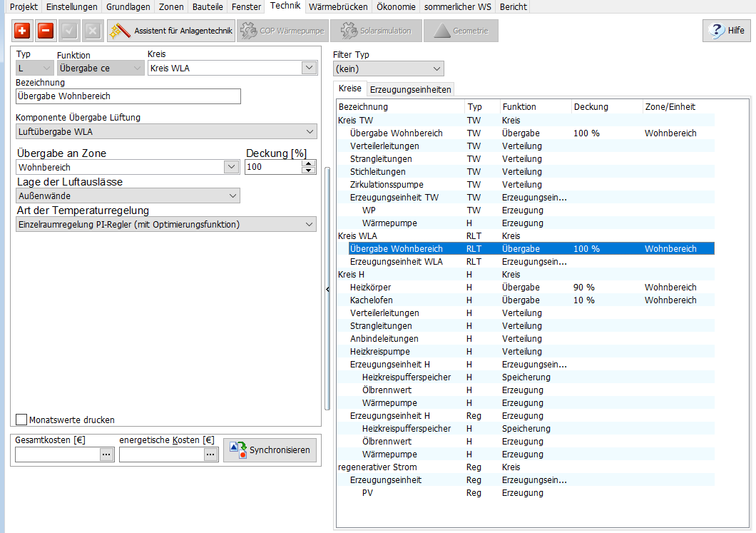Collapse left panel using splitter arrow

coord(327,289)
